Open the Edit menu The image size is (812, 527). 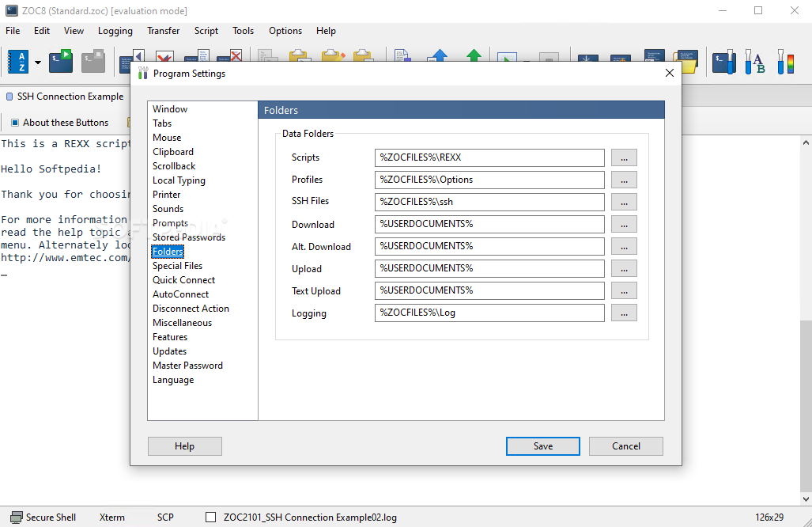[42, 31]
